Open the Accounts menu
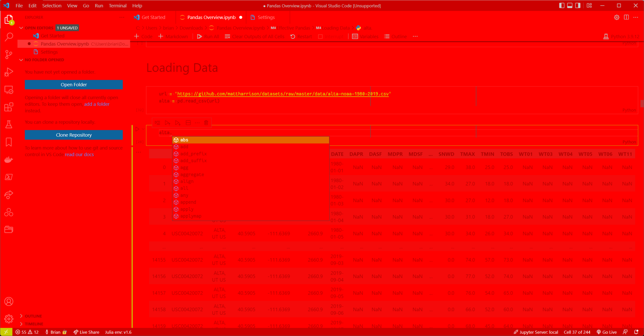This screenshot has height=336, width=644. [9, 301]
